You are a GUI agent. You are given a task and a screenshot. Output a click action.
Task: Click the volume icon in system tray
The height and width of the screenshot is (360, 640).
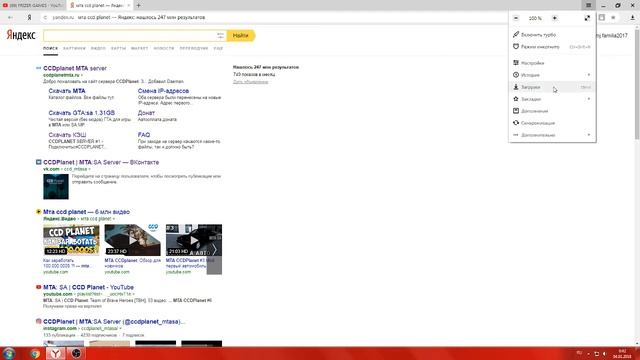tap(604, 353)
